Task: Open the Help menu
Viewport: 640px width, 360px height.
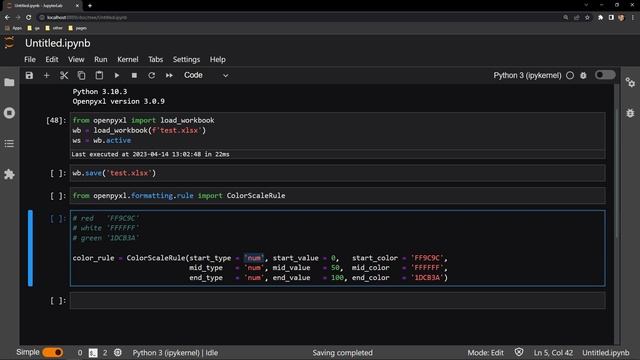Action: pos(218,60)
